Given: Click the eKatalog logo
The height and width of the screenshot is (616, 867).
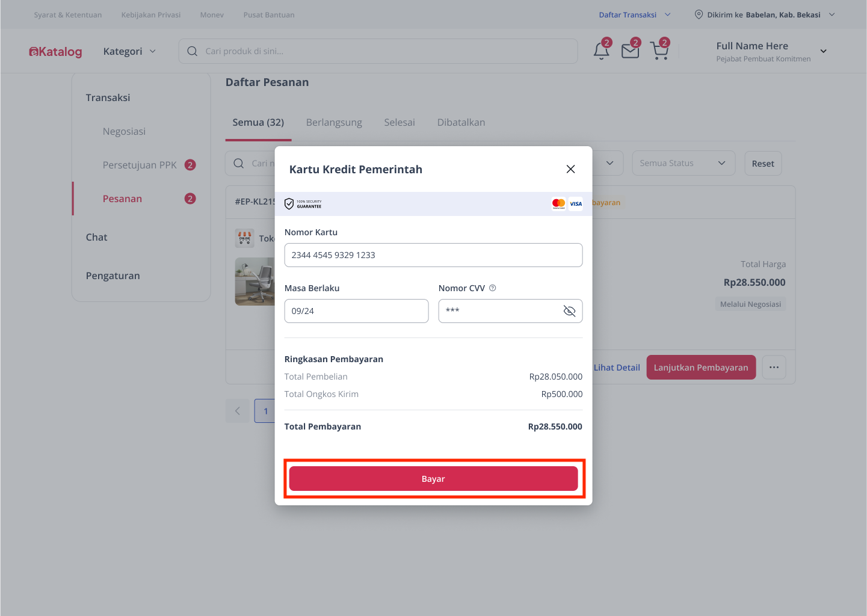Looking at the screenshot, I should tap(55, 52).
